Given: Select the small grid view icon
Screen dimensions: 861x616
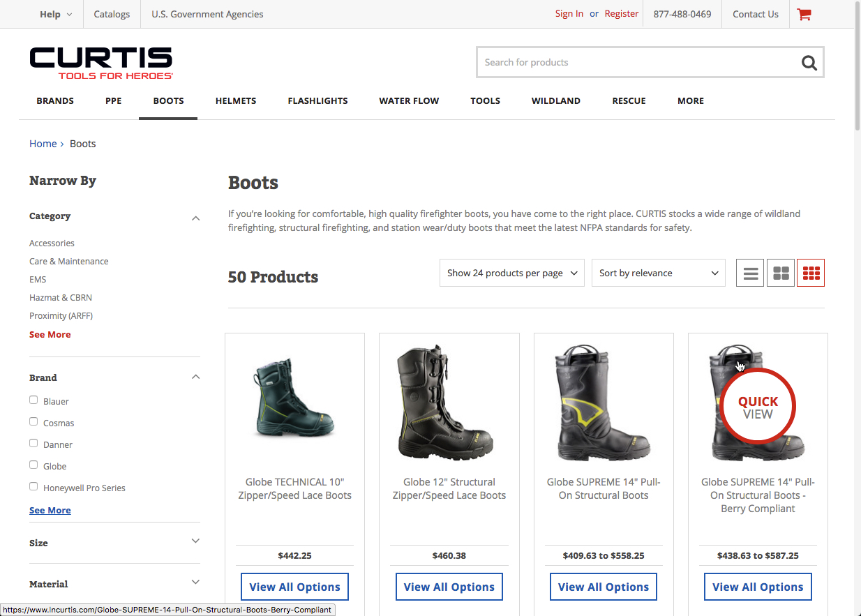Looking at the screenshot, I should (811, 273).
